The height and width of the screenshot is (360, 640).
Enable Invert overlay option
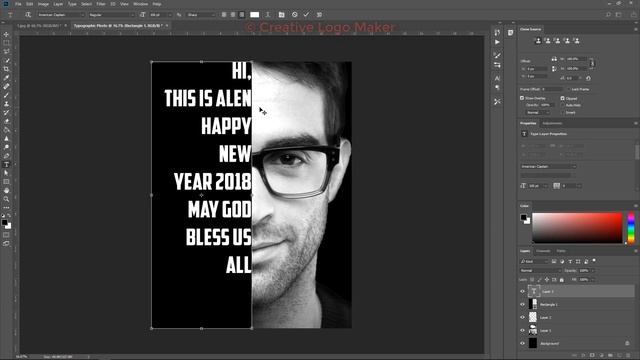point(562,113)
